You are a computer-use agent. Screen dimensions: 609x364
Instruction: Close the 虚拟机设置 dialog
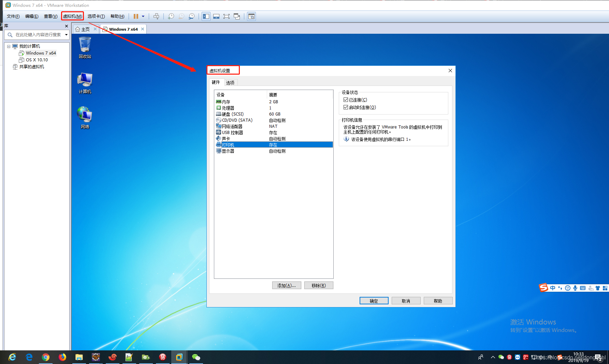click(450, 71)
